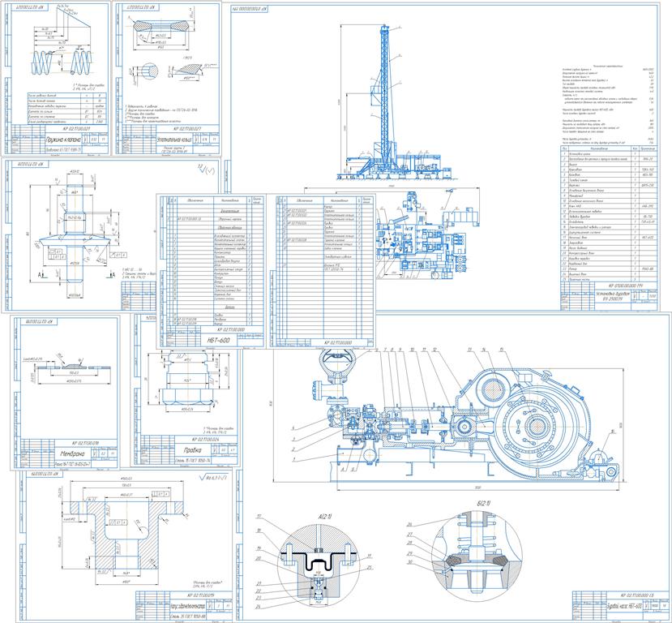Click the 'KP 02.11.00.018' designation text

[x=85, y=443]
